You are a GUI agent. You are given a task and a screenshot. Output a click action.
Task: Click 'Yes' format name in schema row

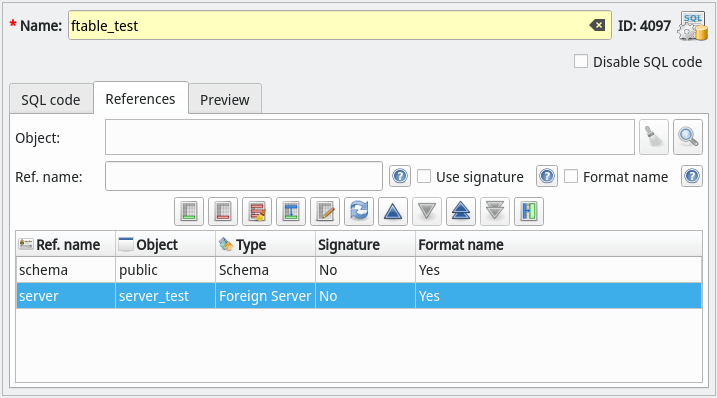coord(559,270)
